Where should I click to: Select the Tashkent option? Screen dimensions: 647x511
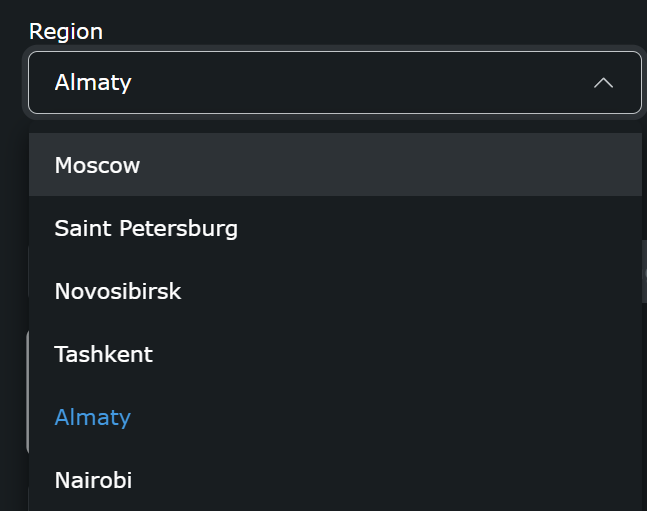click(x=104, y=354)
